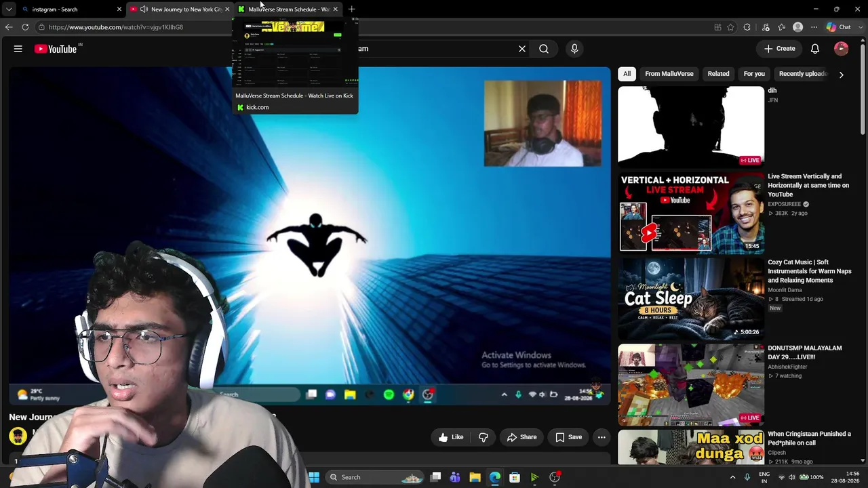Close the MalluVerse Stream Schedule tab
Screen dimensions: 868x488
335,9
